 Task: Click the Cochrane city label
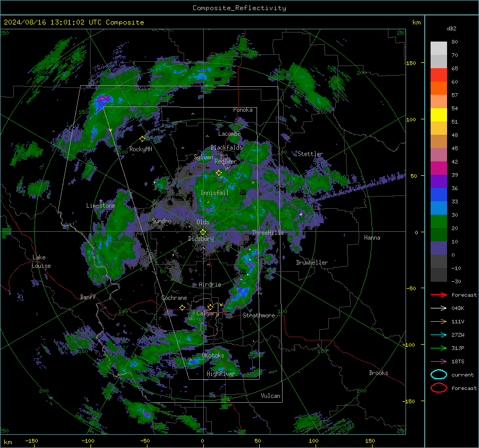click(x=174, y=298)
